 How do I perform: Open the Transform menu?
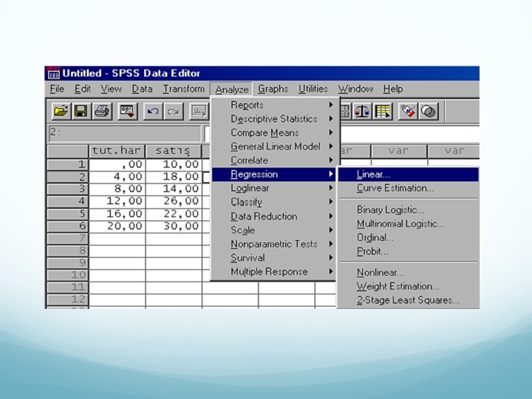tap(183, 89)
